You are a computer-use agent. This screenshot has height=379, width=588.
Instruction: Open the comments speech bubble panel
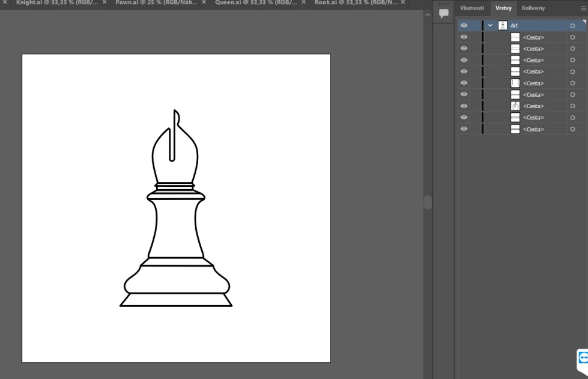pyautogui.click(x=444, y=13)
